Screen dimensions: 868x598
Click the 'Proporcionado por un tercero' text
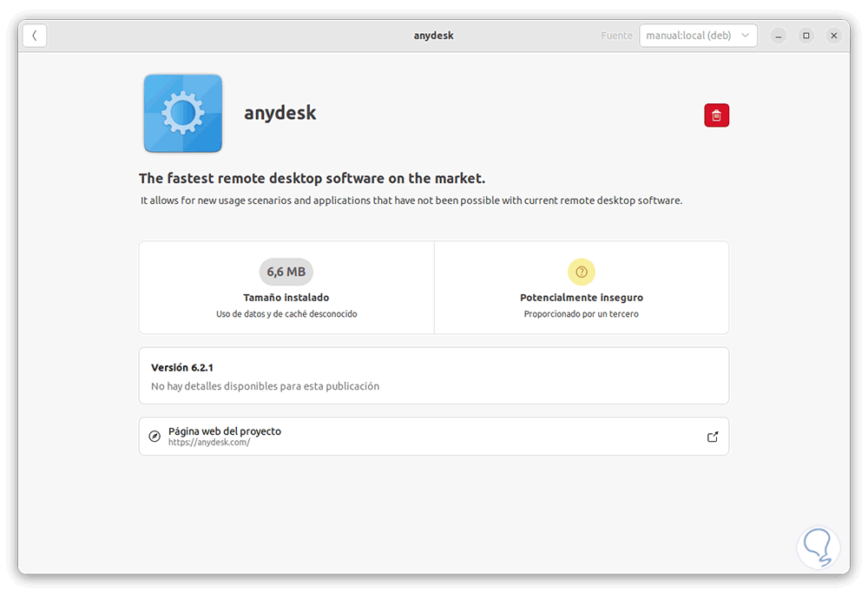(x=582, y=314)
